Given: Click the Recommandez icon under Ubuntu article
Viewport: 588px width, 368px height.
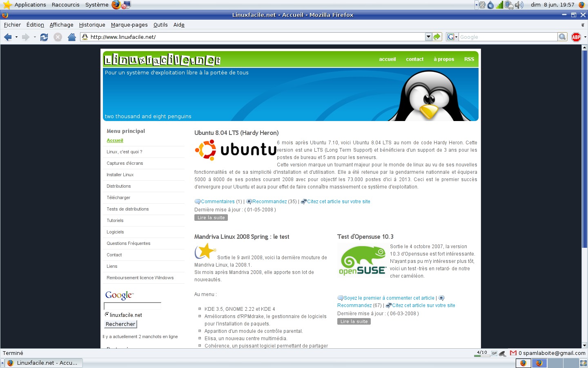Looking at the screenshot, I should [249, 202].
